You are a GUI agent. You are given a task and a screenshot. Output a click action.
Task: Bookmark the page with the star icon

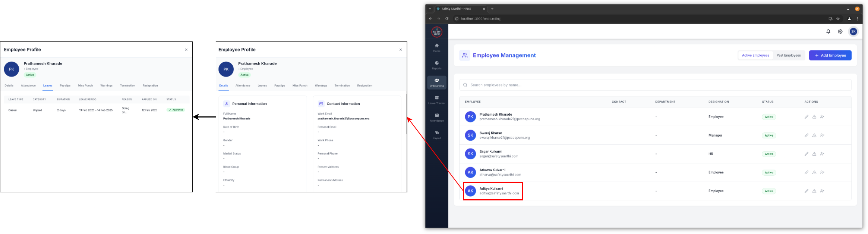tap(838, 19)
